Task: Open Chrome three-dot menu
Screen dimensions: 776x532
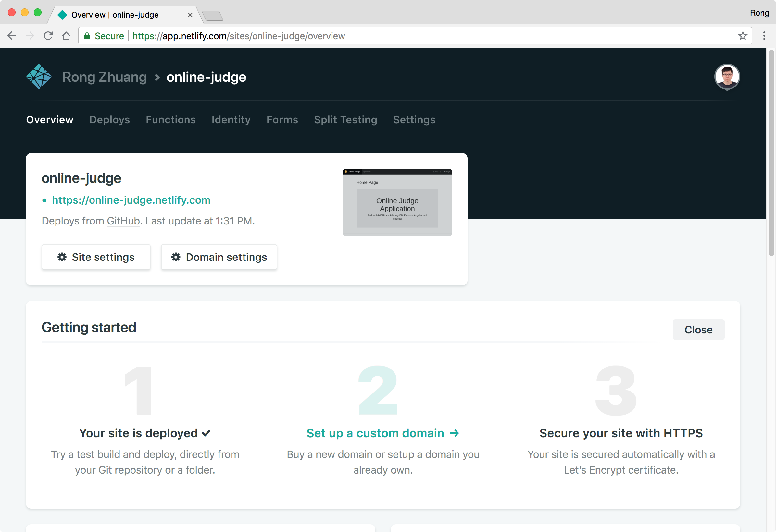Action: (764, 36)
